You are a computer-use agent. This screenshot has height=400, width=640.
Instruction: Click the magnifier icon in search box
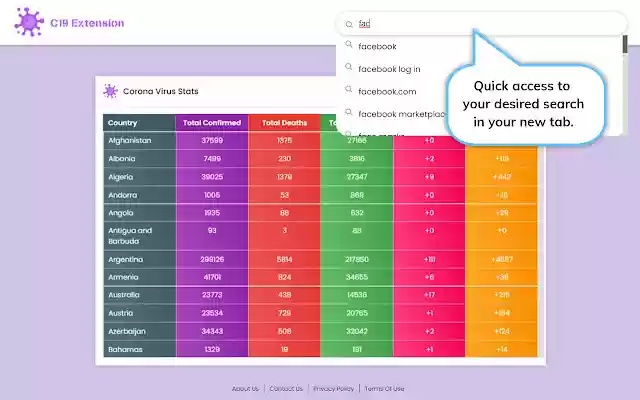(x=349, y=24)
